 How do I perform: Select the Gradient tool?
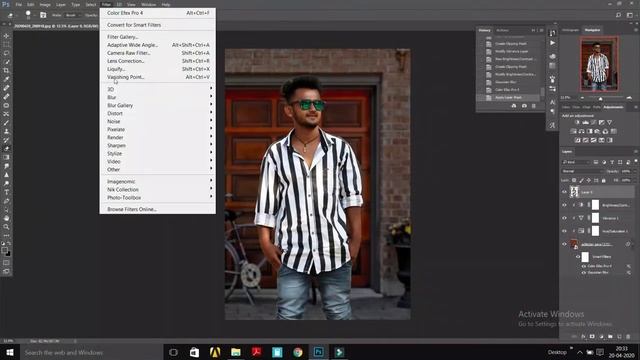(x=6, y=157)
